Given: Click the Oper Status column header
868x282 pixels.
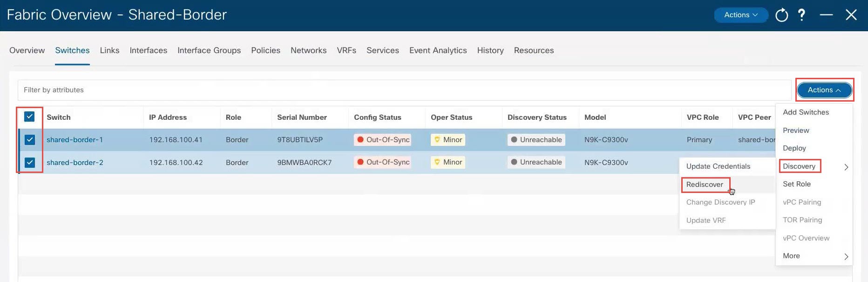Looking at the screenshot, I should [451, 117].
